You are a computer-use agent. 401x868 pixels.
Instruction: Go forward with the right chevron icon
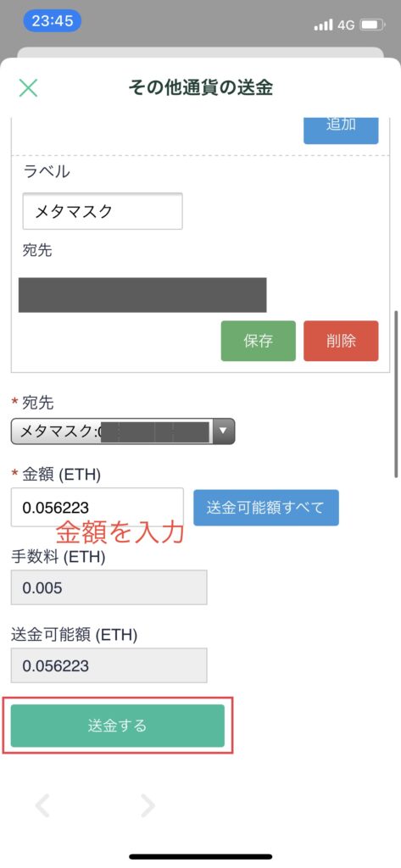(x=148, y=805)
